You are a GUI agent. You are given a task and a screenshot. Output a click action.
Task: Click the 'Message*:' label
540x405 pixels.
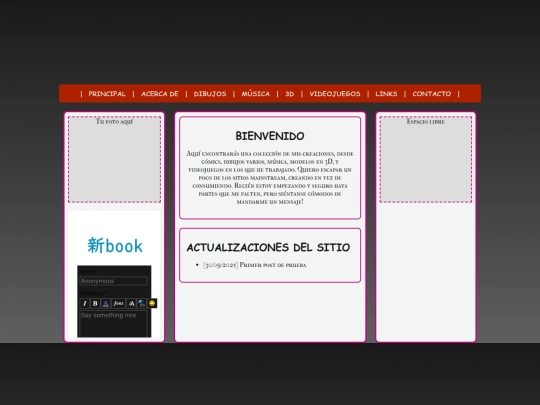[x=94, y=293]
